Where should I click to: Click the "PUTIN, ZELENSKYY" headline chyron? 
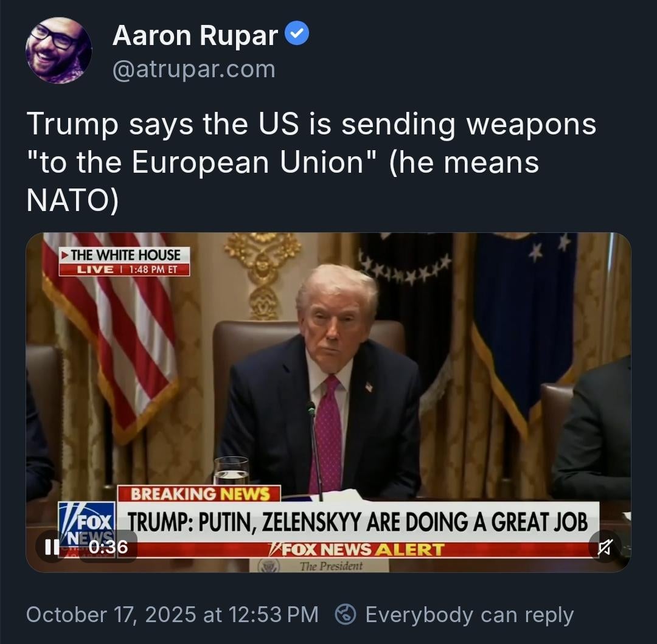(x=358, y=522)
